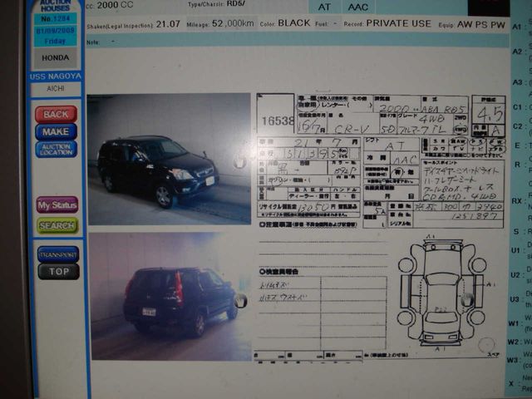Image resolution: width=532 pixels, height=399 pixels.
Task: Select the Color value BLACK
Action: coord(293,23)
